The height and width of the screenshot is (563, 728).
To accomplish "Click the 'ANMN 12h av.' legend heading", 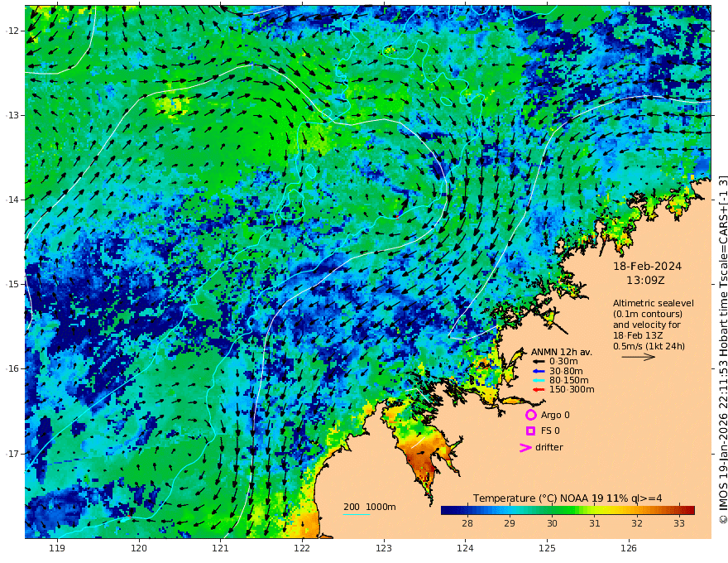I will click(x=562, y=352).
